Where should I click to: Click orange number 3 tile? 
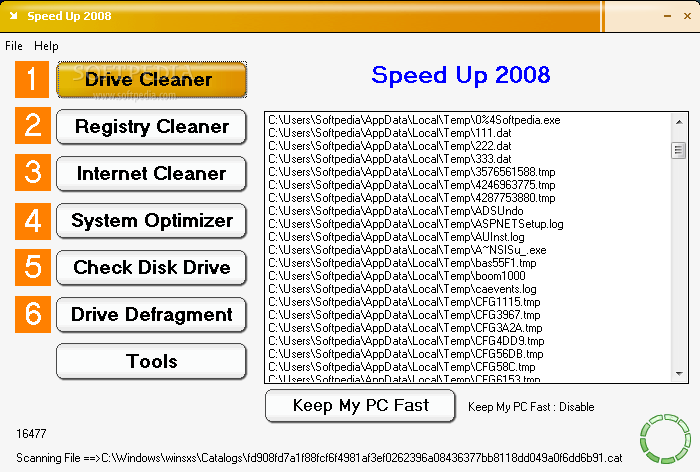[33, 172]
